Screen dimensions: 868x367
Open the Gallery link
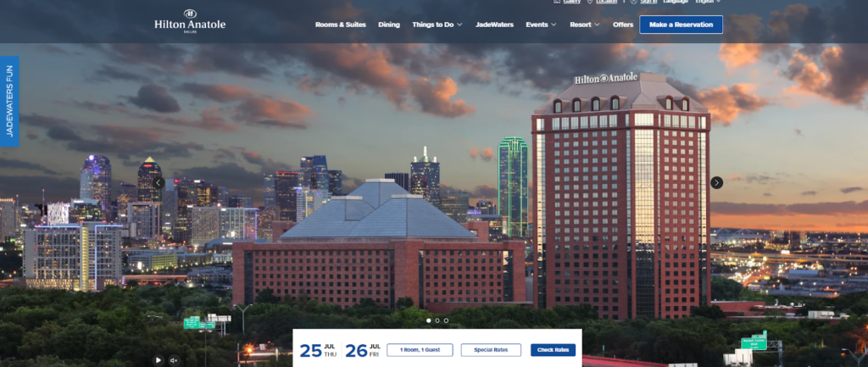click(x=572, y=2)
